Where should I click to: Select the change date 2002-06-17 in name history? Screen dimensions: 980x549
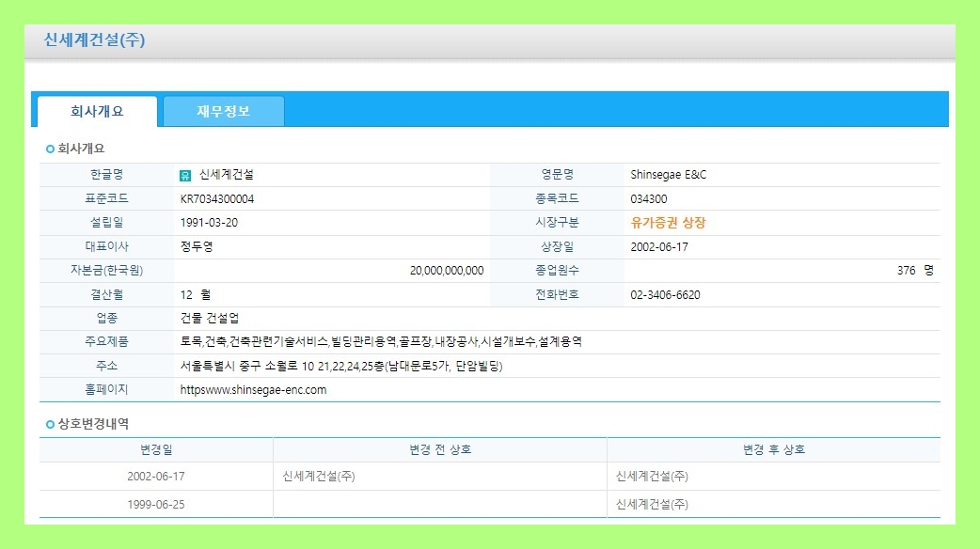(156, 477)
